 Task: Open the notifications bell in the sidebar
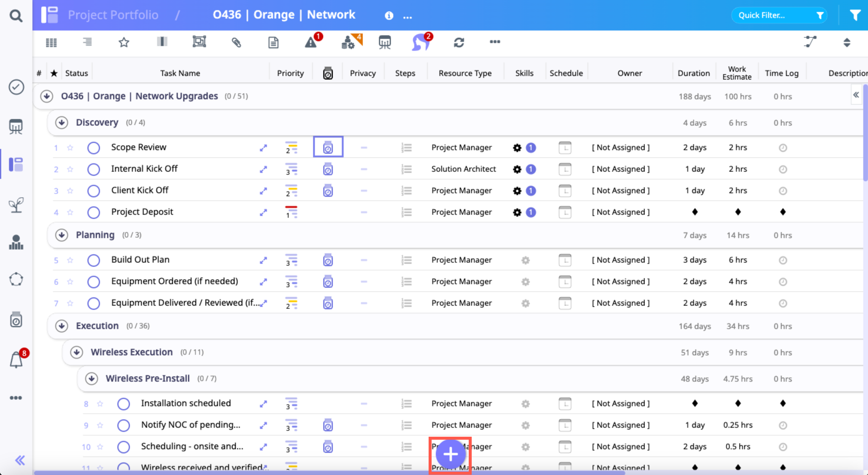16,360
